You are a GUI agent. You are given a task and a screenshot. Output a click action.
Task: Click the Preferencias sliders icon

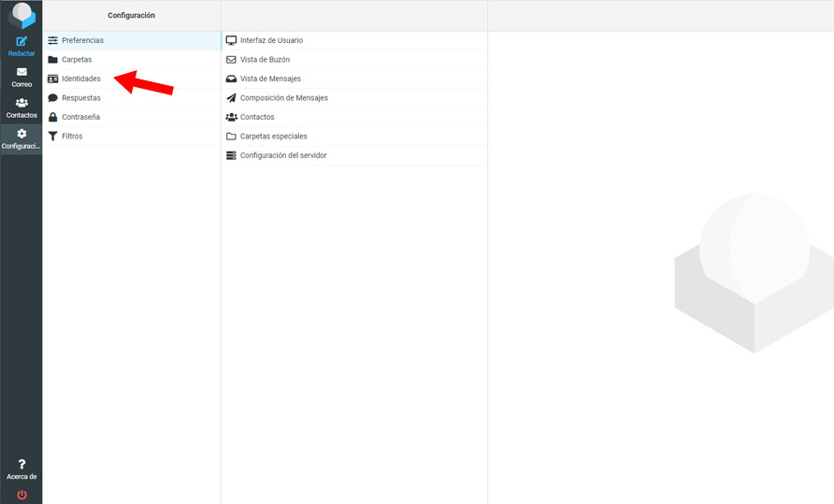(x=52, y=40)
